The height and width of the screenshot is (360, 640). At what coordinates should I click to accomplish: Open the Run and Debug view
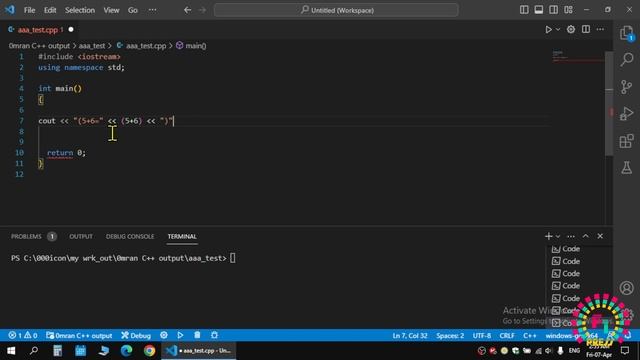click(627, 114)
